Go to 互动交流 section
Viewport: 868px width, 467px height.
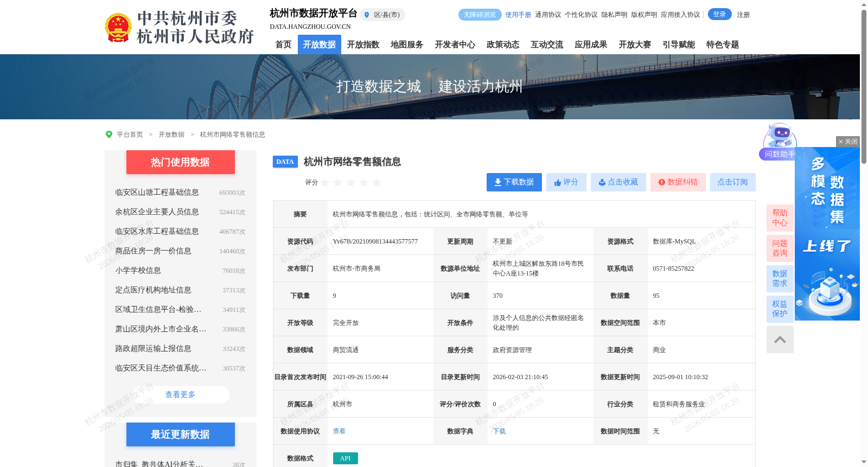point(547,44)
